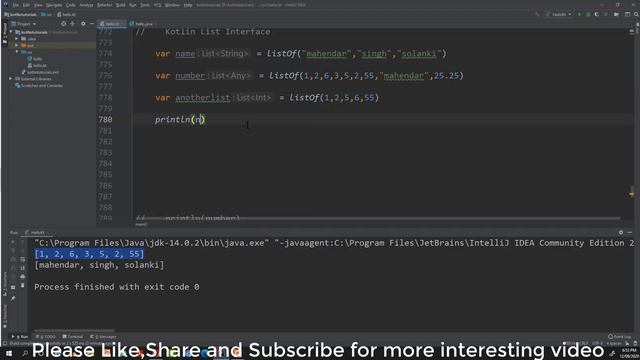
Task: Click the highlighted output [1, 2, 6, 3, 5, 2, 55]
Action: point(89,254)
